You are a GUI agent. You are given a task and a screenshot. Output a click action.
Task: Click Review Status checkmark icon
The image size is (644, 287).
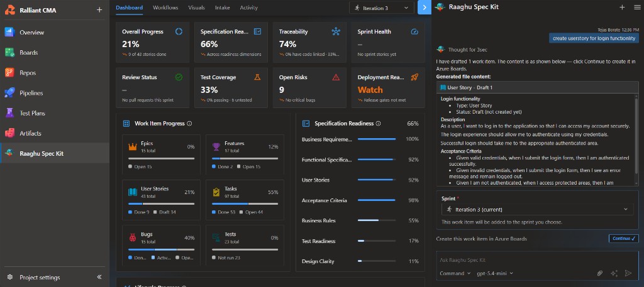click(x=179, y=77)
